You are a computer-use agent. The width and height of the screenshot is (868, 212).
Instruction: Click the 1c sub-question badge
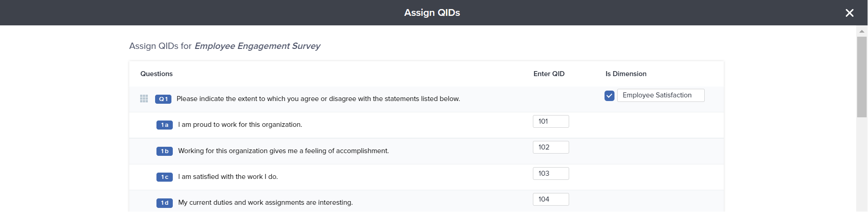(x=165, y=177)
